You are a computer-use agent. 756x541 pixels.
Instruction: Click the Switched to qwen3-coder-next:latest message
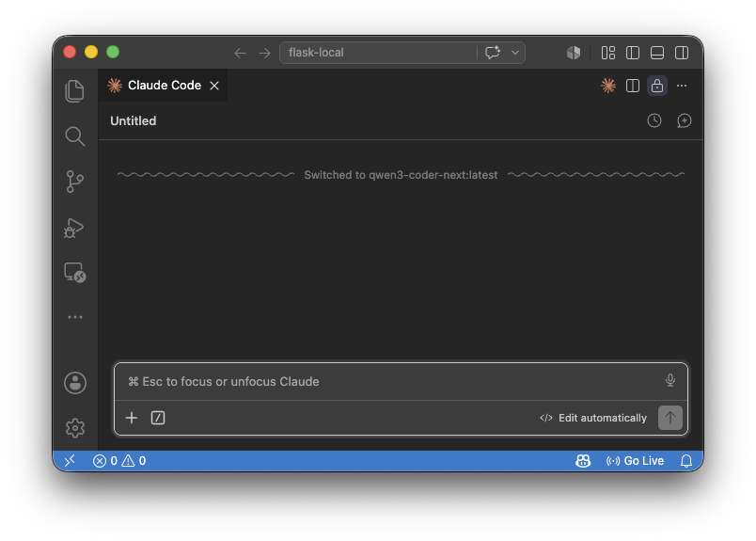click(x=401, y=175)
